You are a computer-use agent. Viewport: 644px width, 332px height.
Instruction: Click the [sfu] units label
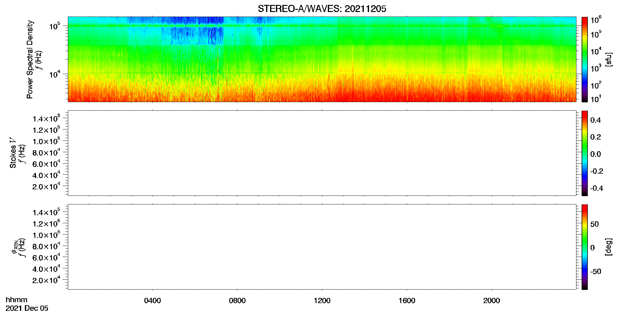[608, 59]
